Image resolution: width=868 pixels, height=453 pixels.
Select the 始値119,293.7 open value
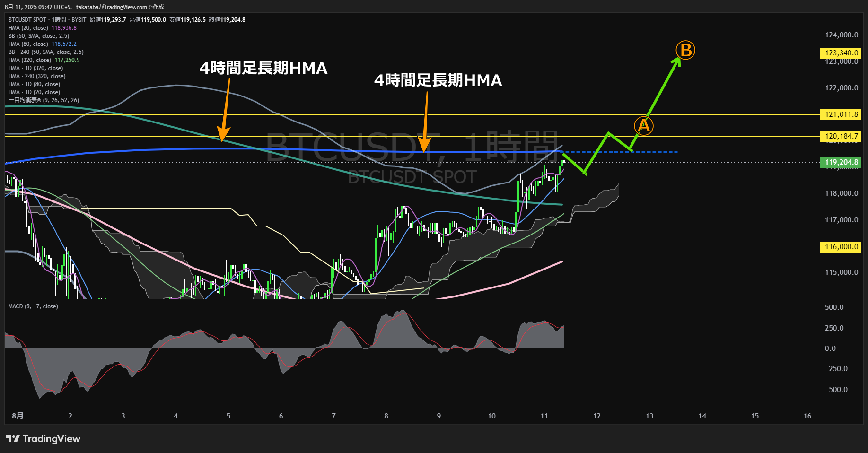coord(108,20)
